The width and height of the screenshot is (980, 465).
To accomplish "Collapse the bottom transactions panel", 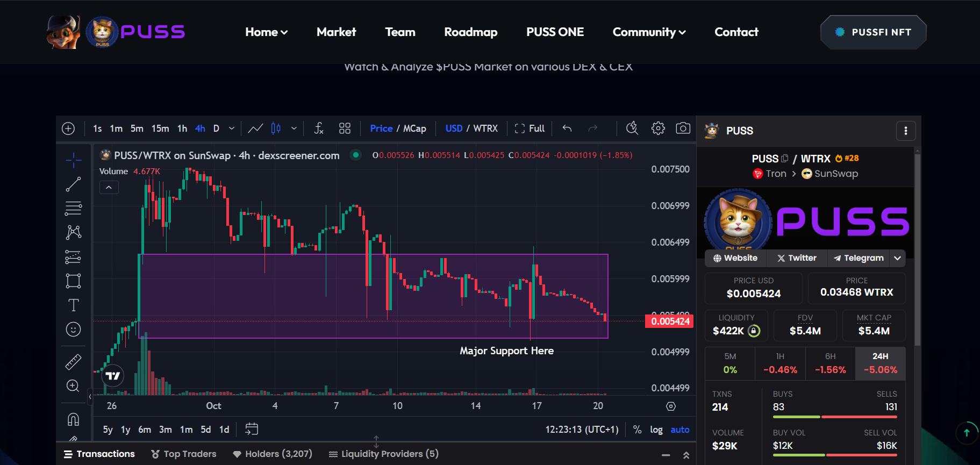I will tap(666, 455).
